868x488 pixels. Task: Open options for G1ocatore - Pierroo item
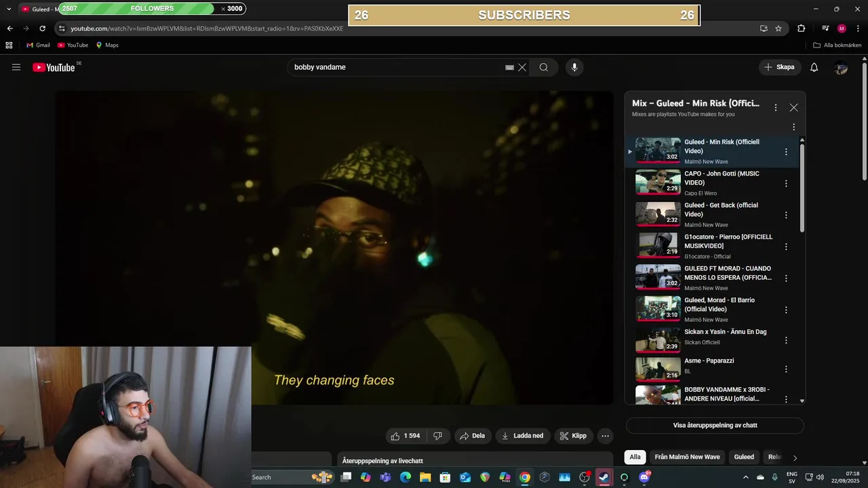pyautogui.click(x=786, y=247)
